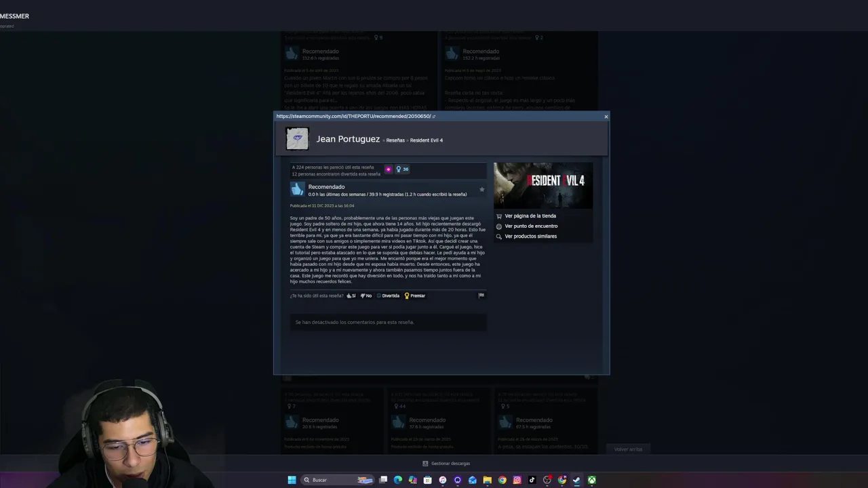The image size is (868, 488).
Task: Click the publication date 11 DIC 2023
Action: pyautogui.click(x=322, y=206)
